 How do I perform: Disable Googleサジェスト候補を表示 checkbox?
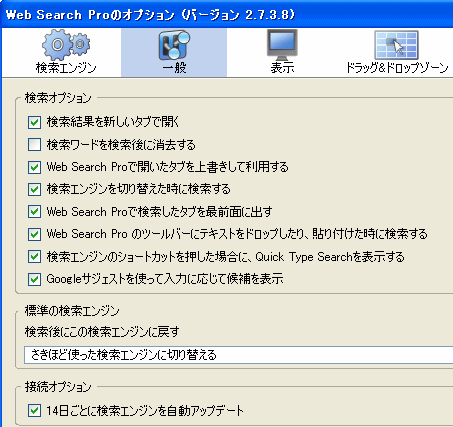[35, 279]
